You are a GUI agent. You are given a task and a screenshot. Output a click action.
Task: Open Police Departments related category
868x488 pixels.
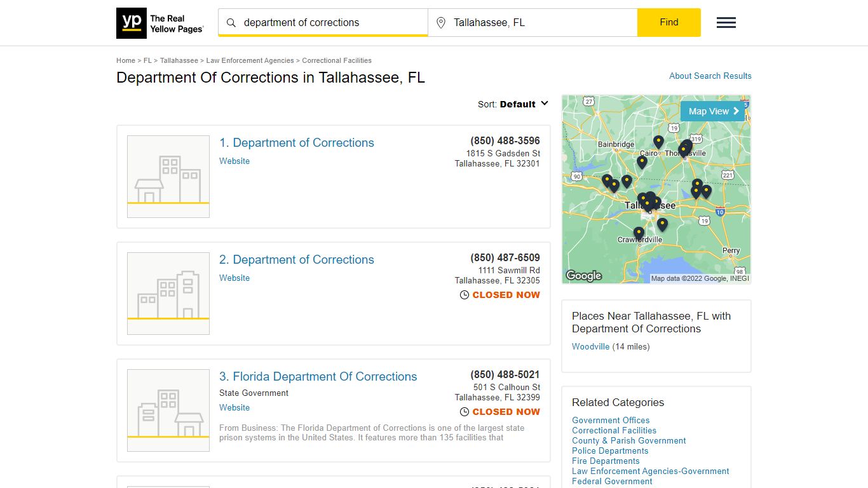609,451
